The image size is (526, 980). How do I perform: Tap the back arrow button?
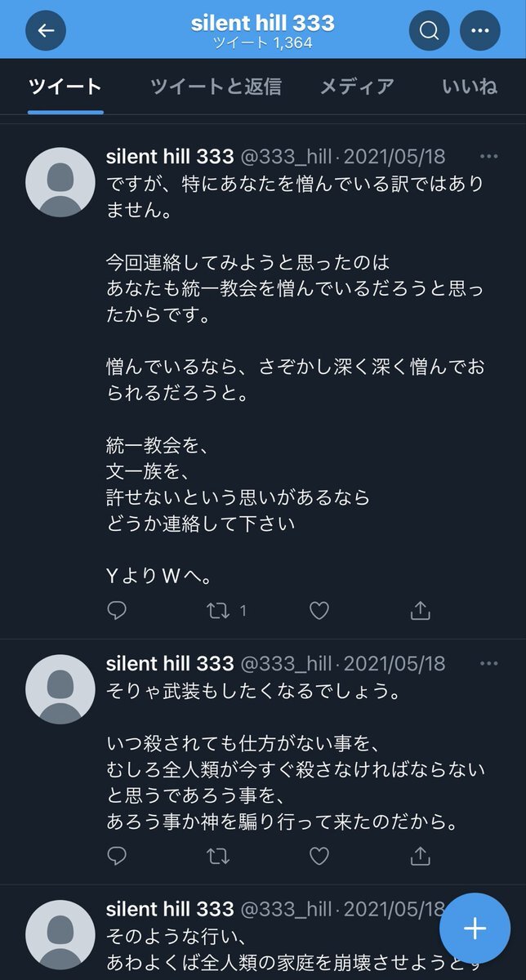tap(46, 31)
